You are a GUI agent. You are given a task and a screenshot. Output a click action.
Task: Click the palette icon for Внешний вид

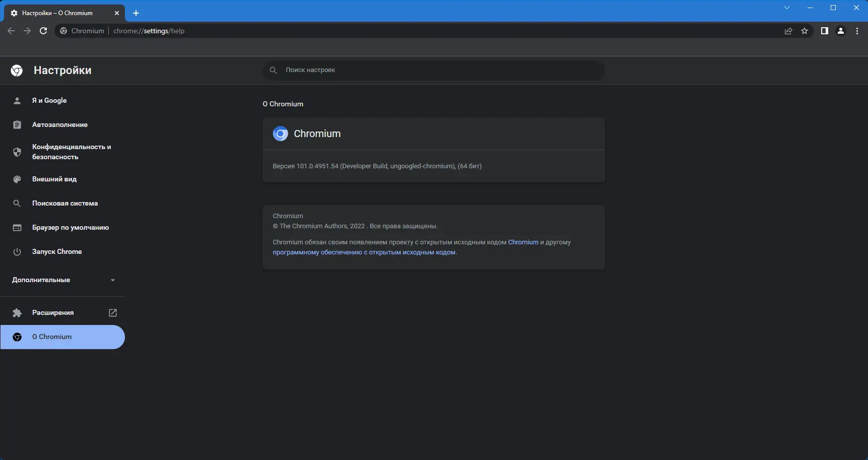pos(17,179)
